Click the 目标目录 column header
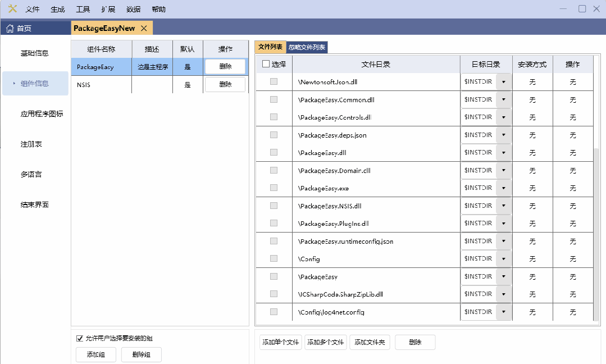Screen dimensions: 606x364 click(486, 64)
